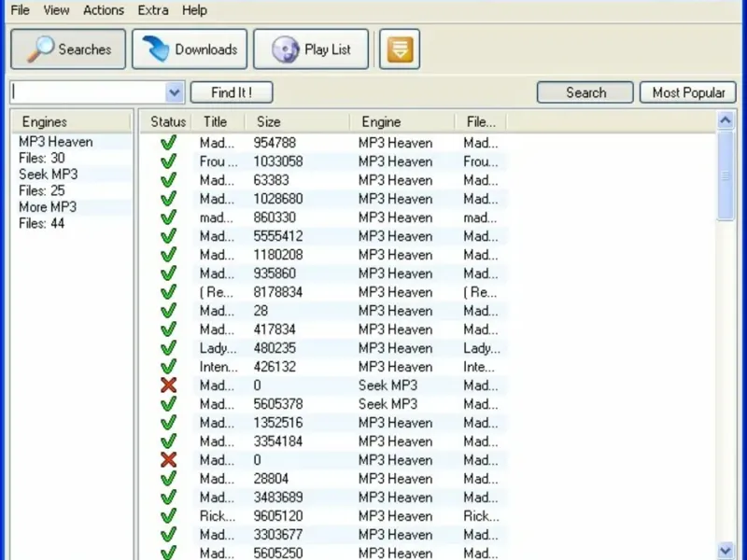This screenshot has width=747, height=560.
Task: Click the blue arrow icon on Downloads
Action: 156,49
